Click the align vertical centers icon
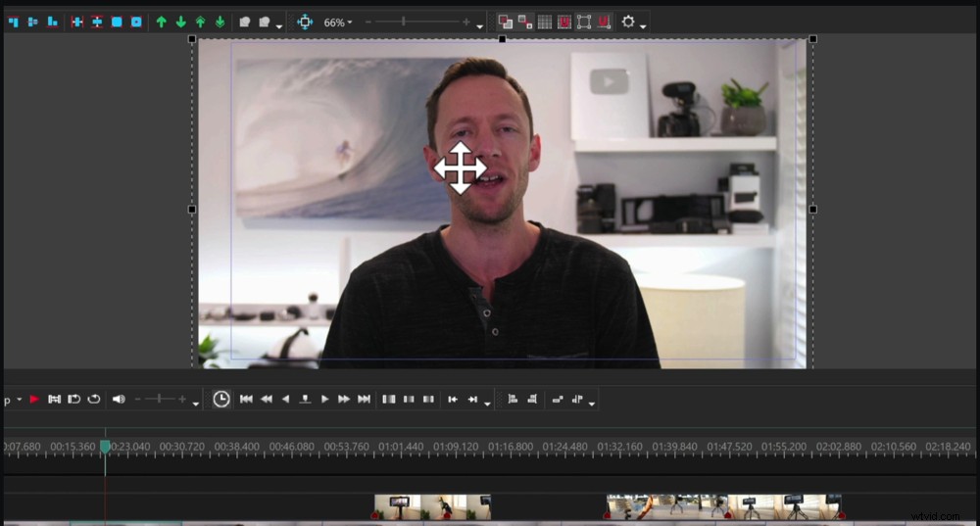This screenshot has height=526, width=980. [x=32, y=22]
